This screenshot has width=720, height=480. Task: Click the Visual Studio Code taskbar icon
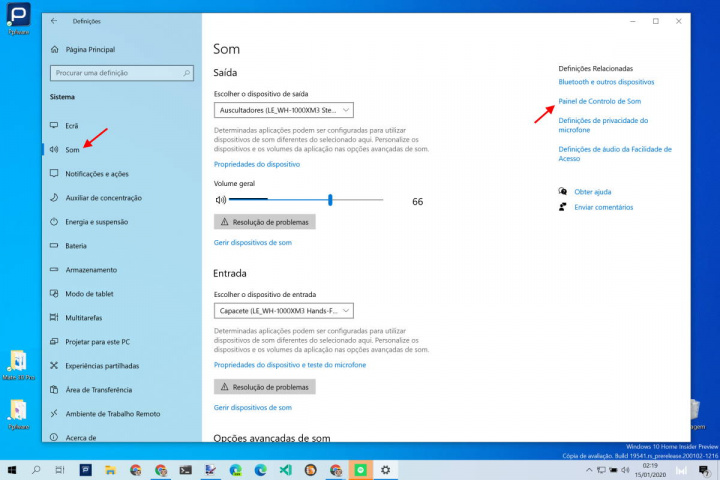(x=285, y=469)
